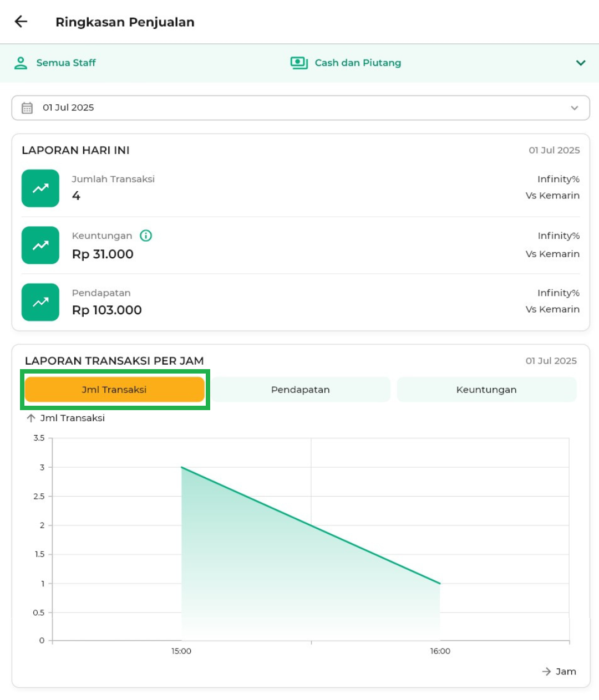Click the calendar icon in date field
The image size is (599, 700).
click(27, 108)
